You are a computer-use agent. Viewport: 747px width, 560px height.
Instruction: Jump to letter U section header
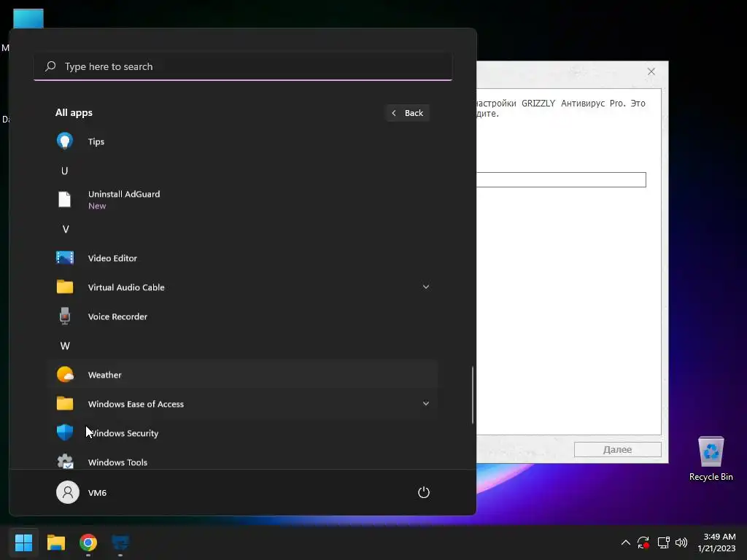point(65,171)
